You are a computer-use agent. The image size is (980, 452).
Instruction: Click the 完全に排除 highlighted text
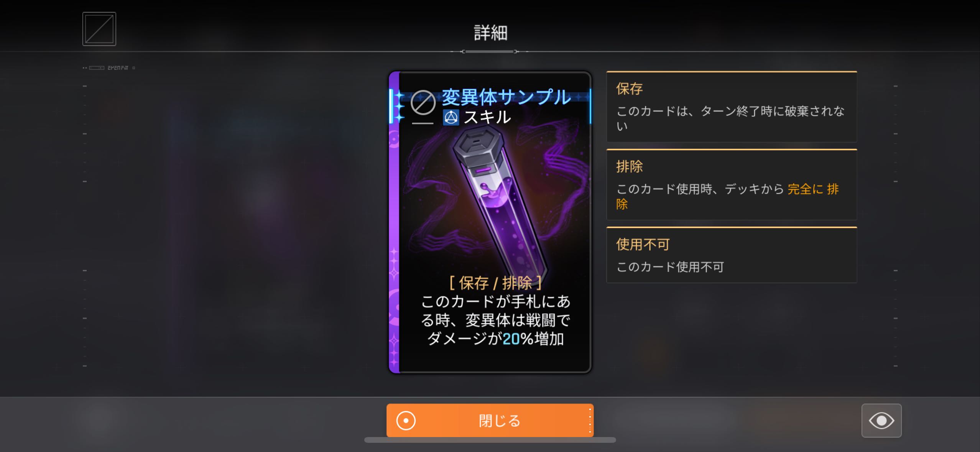pos(728,196)
